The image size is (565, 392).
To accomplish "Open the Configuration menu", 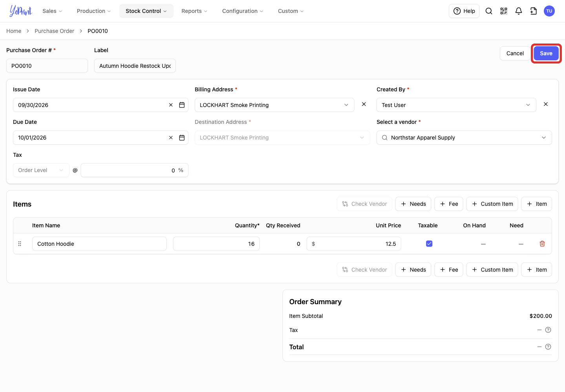I will (x=242, y=11).
